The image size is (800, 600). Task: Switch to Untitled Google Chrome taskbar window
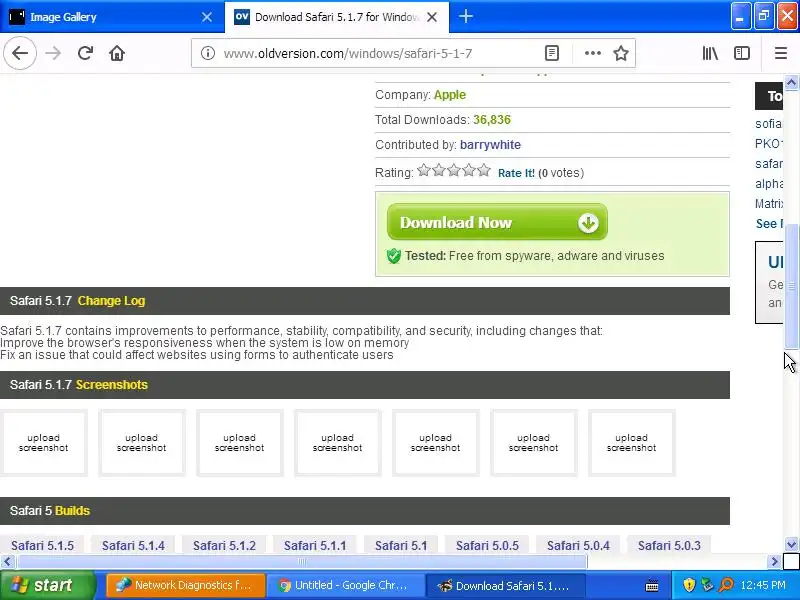point(345,585)
